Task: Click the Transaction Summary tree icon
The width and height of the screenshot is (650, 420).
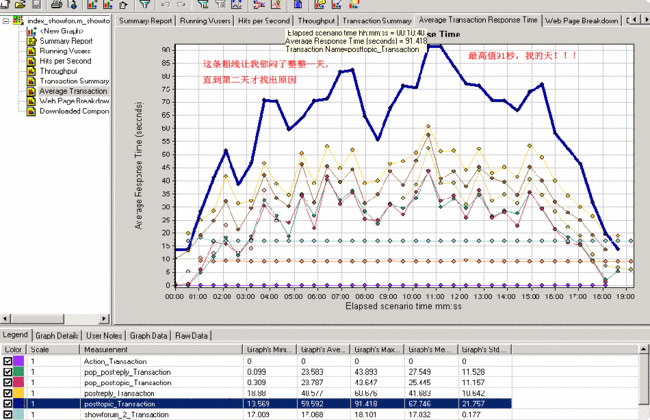Action: pyautogui.click(x=32, y=81)
